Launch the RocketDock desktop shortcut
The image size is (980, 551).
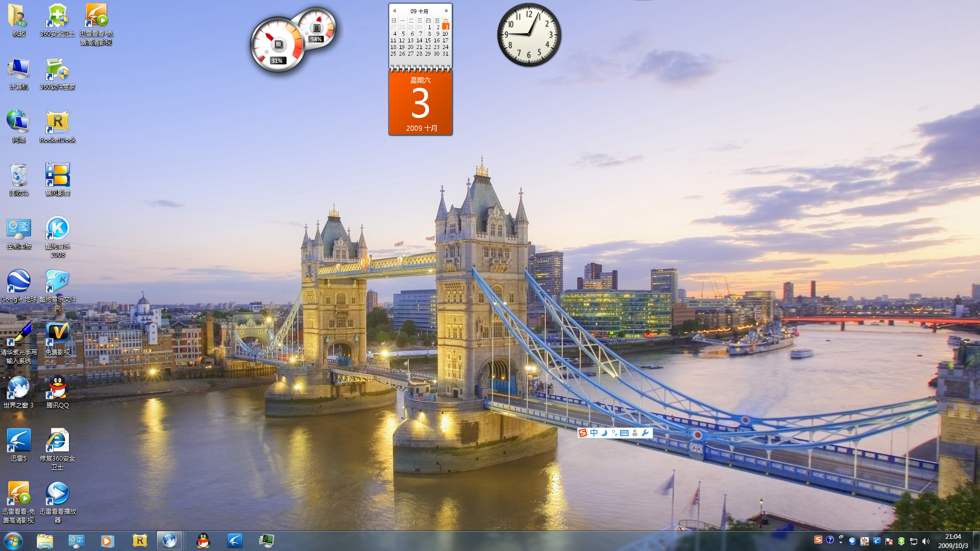click(57, 127)
